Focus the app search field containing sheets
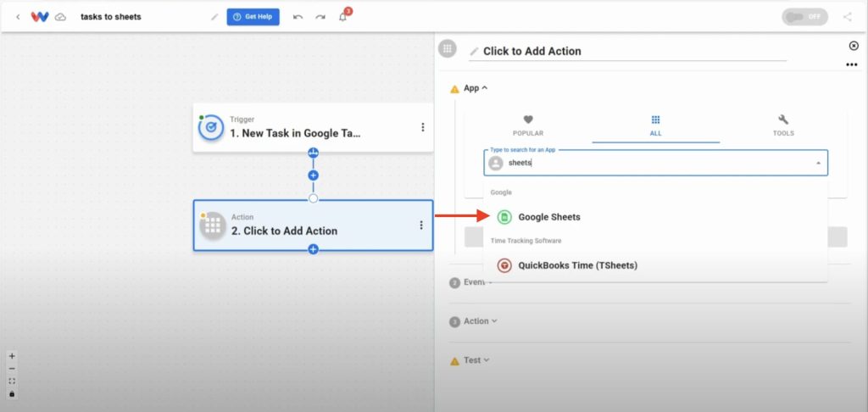This screenshot has width=868, height=412. point(655,163)
